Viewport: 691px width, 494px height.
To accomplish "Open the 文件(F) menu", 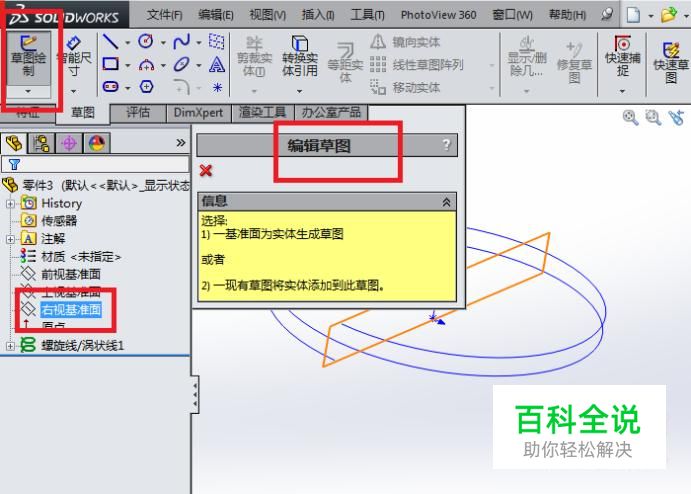I will (x=164, y=15).
